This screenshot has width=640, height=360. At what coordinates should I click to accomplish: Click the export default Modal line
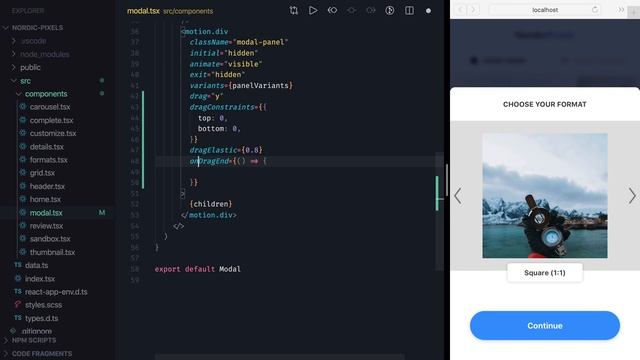click(x=198, y=269)
